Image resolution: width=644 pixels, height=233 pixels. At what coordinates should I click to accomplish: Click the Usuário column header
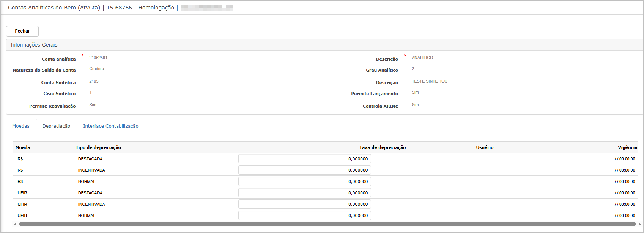pyautogui.click(x=485, y=147)
